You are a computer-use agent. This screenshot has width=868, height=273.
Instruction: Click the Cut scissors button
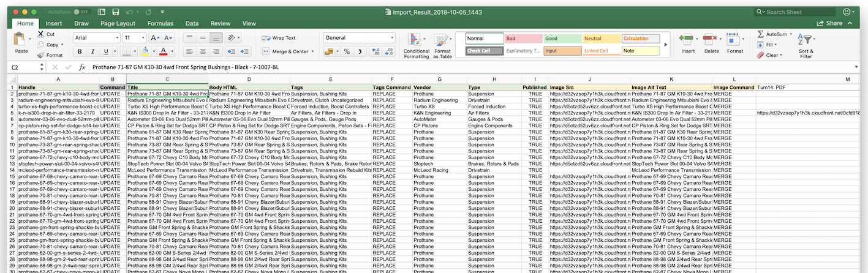(47, 34)
